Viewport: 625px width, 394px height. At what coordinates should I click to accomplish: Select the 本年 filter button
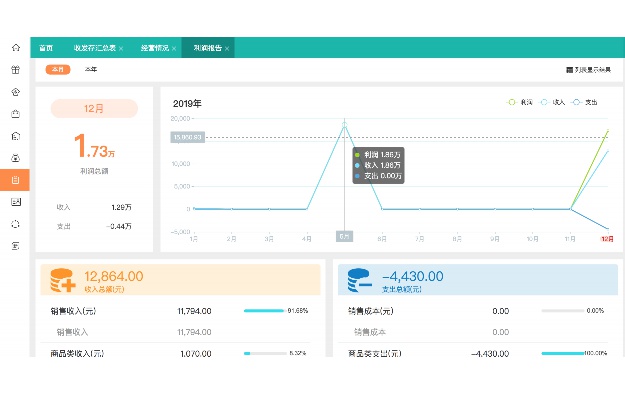[x=90, y=69]
